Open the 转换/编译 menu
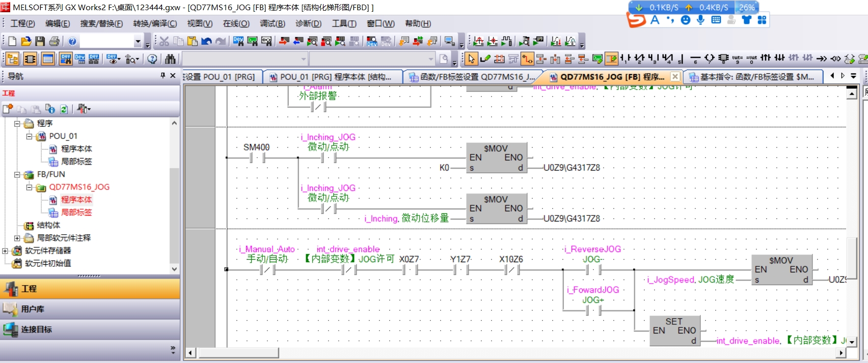Viewport: 868px width, 363px height. [155, 23]
